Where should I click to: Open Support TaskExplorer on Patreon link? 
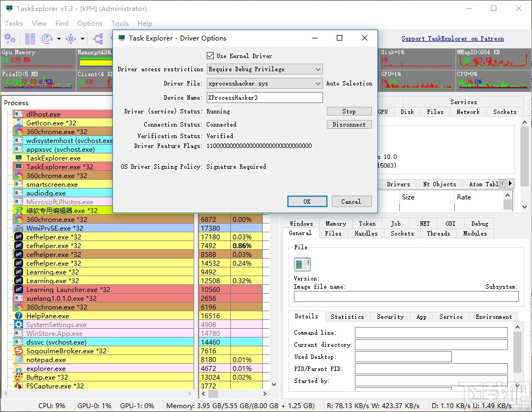tap(452, 39)
